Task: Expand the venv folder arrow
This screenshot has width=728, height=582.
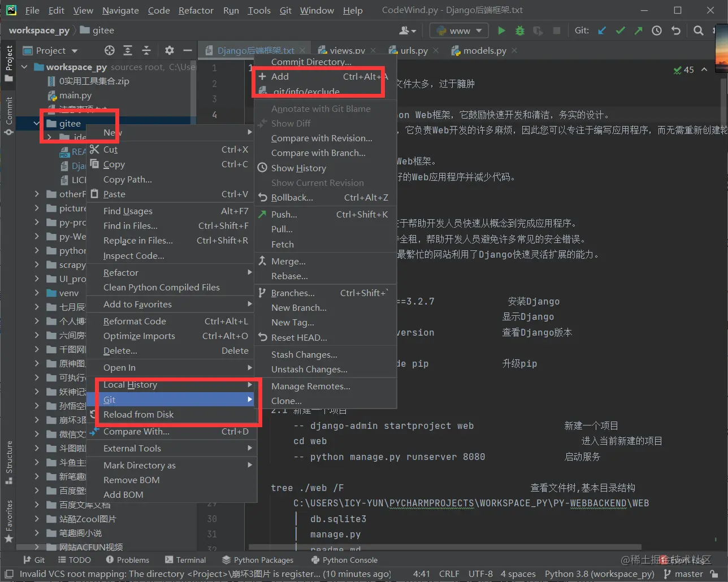Action: (37, 293)
